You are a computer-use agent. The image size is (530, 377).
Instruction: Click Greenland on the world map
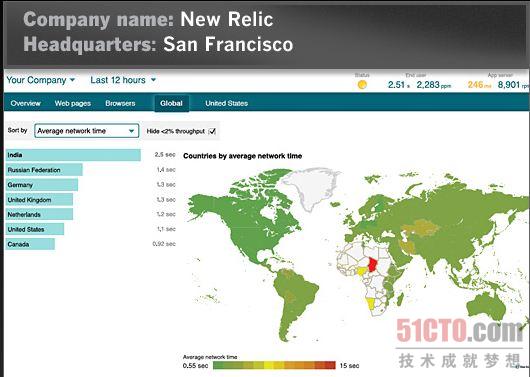point(313,188)
